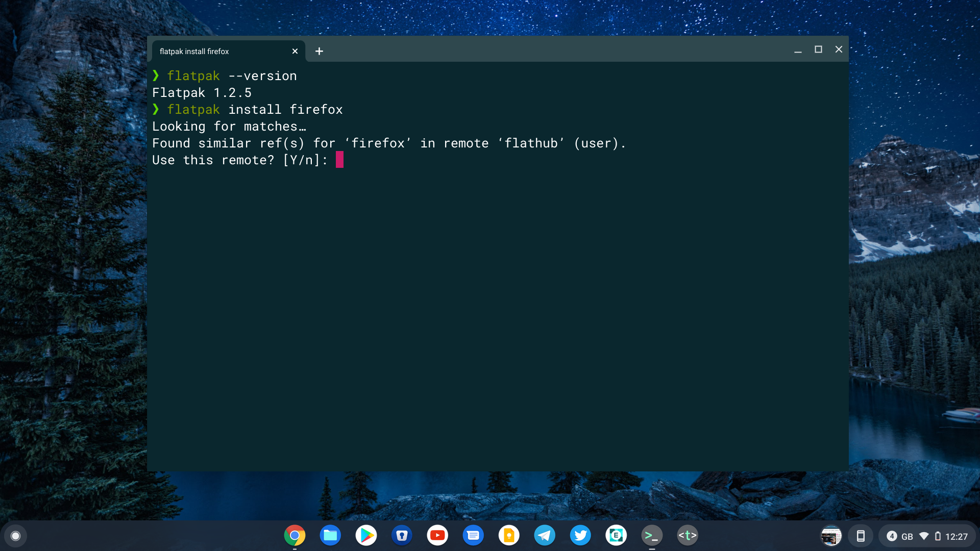The image size is (980, 551).
Task: Open the blue shield password manager app
Action: coord(402,535)
